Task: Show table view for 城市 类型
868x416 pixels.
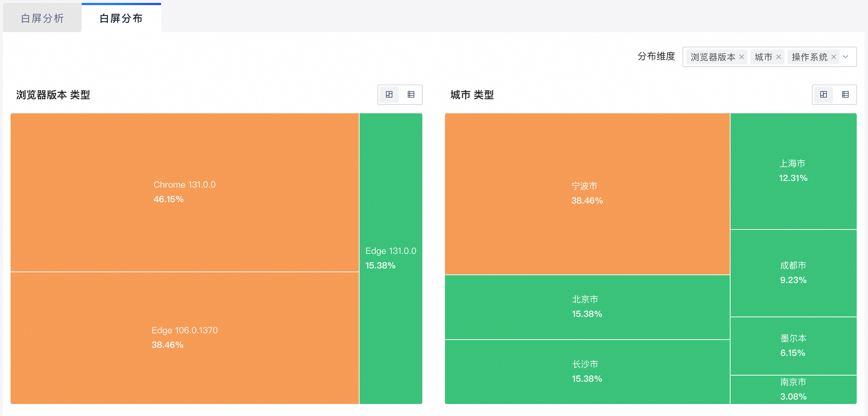Action: click(845, 94)
